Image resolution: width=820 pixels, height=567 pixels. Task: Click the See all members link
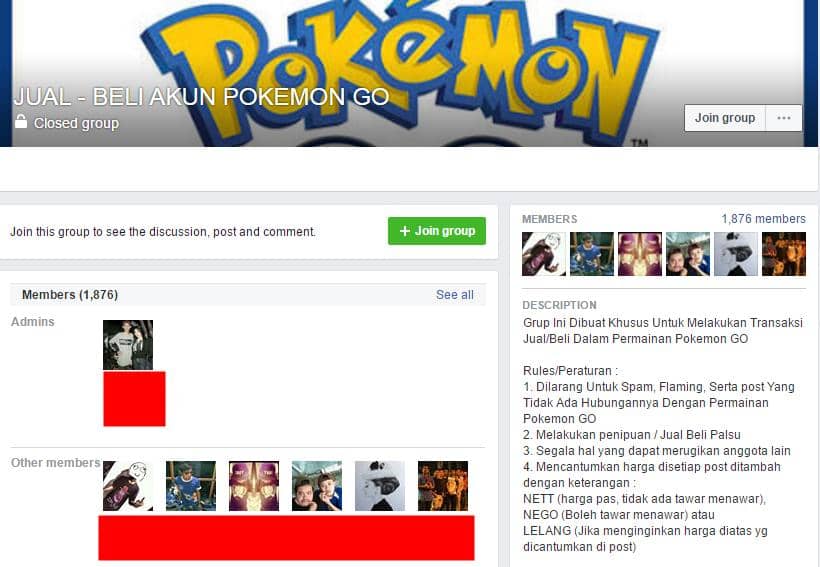coord(454,294)
